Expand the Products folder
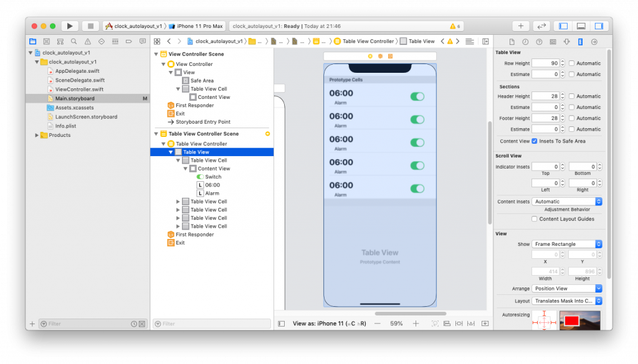The height and width of the screenshot is (364, 638). coord(37,135)
